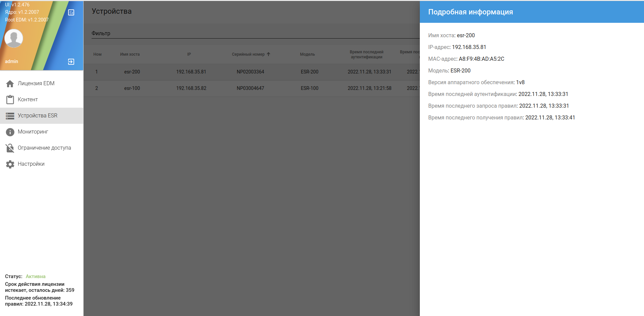Select the esr-200 hostname cell
Viewport: 644px width, 316px height.
click(132, 72)
